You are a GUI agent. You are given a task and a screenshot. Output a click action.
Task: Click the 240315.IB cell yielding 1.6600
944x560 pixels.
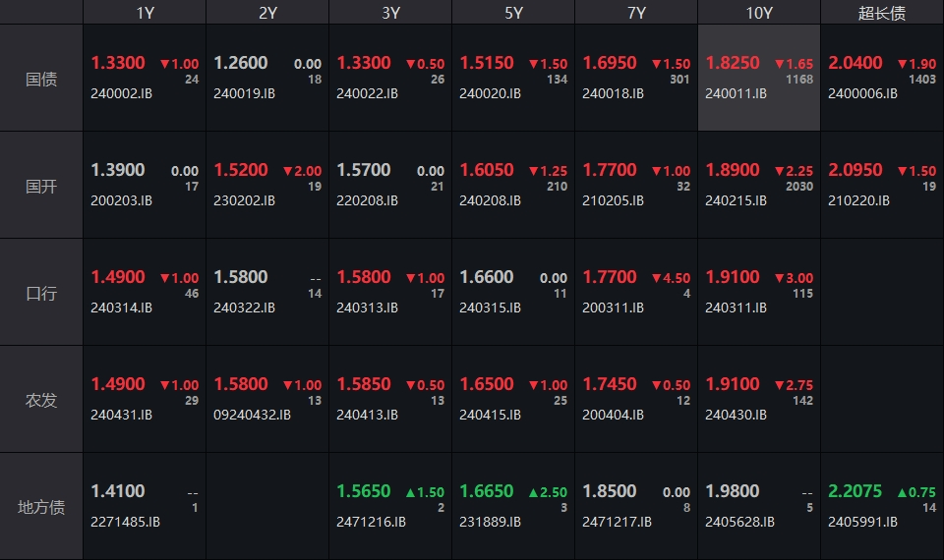(513, 292)
